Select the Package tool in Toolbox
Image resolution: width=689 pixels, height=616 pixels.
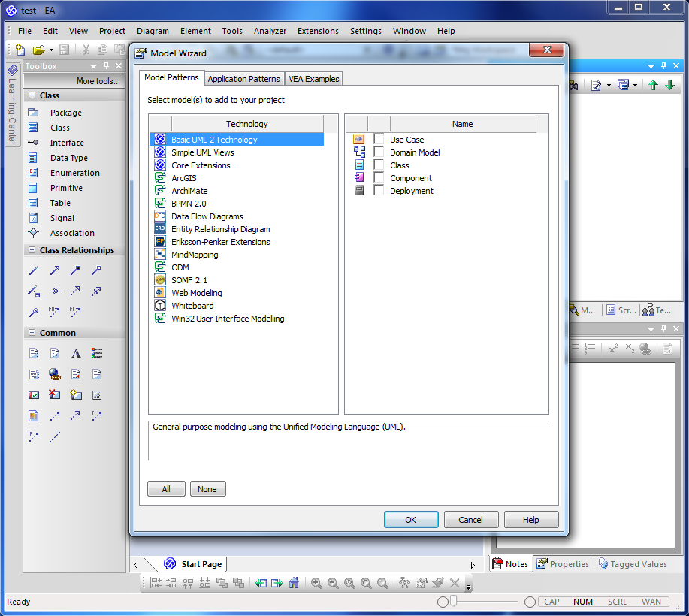pyautogui.click(x=66, y=113)
